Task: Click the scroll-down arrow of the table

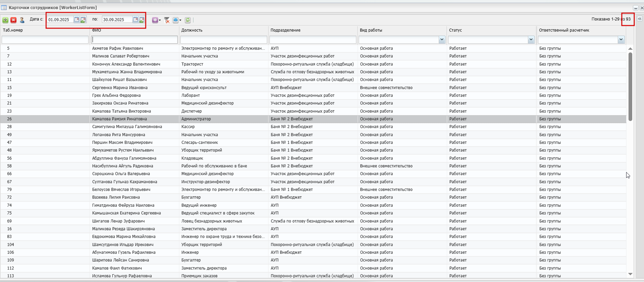Action: click(x=630, y=274)
